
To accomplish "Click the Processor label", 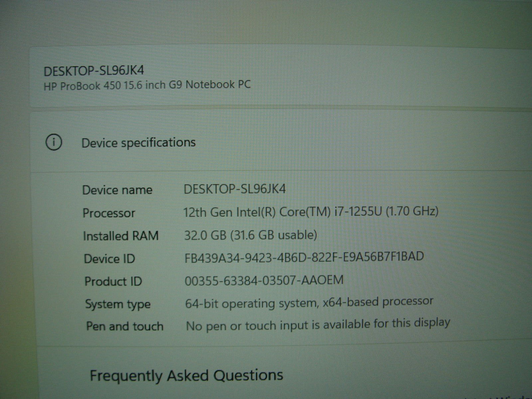I will tap(109, 213).
